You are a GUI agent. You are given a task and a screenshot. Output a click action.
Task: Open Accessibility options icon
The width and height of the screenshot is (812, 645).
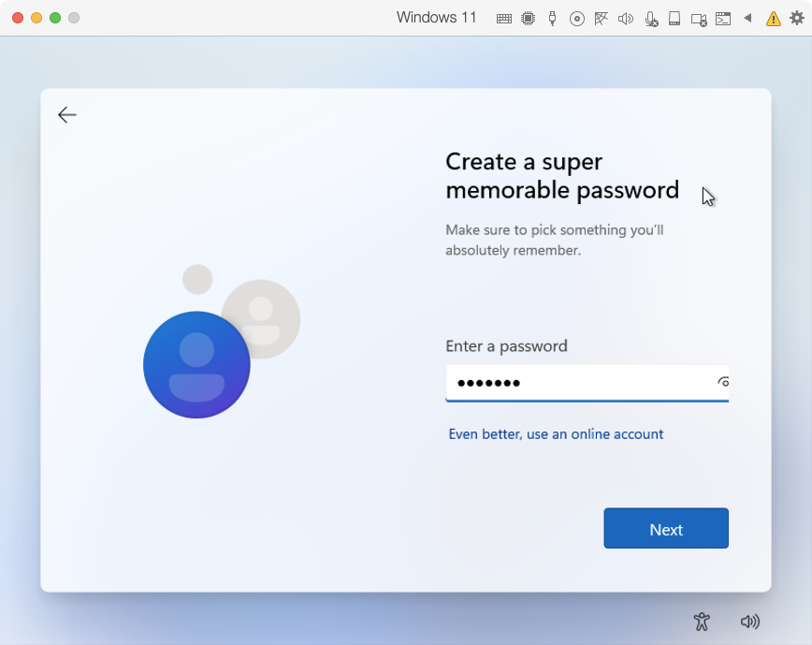coord(702,622)
